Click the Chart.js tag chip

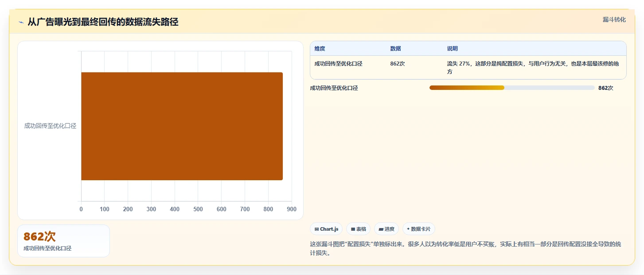pos(326,229)
